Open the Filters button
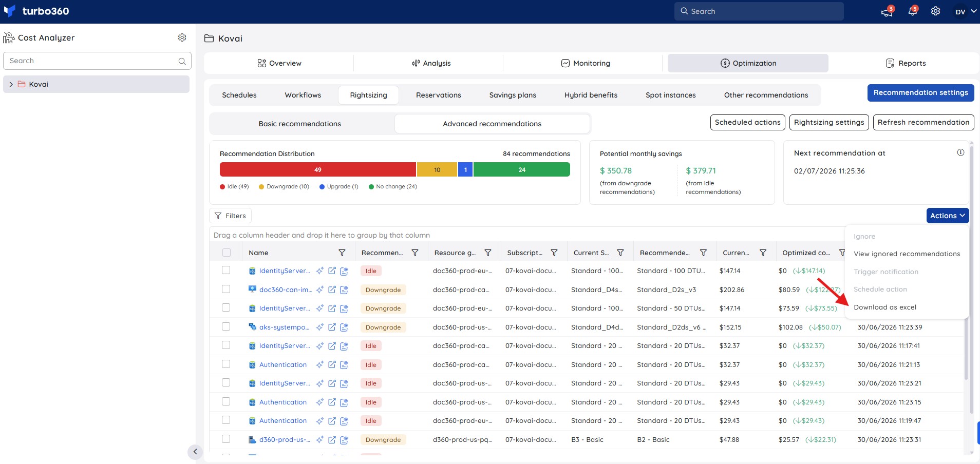Image resolution: width=980 pixels, height=464 pixels. [x=230, y=216]
